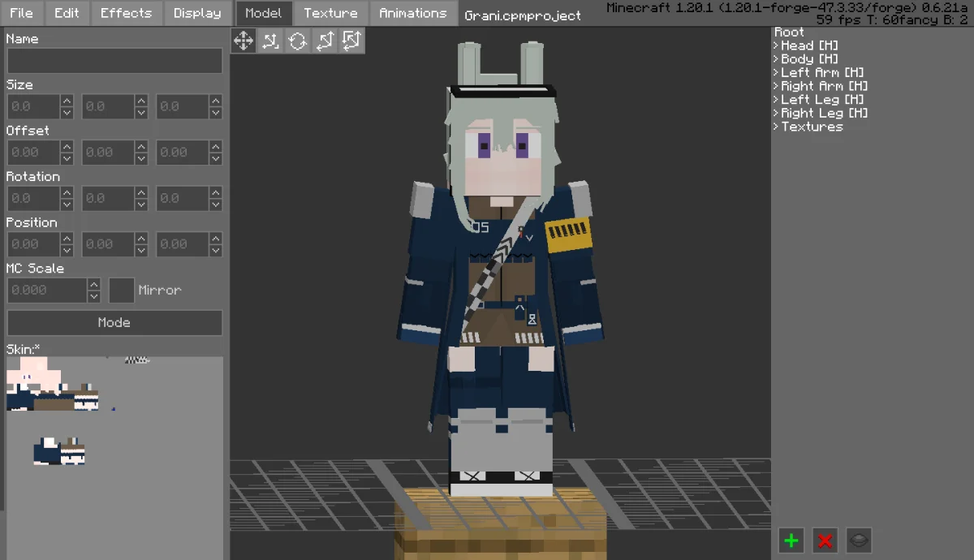Click the Offset Z value field
The height and width of the screenshot is (560, 974).
coord(183,152)
